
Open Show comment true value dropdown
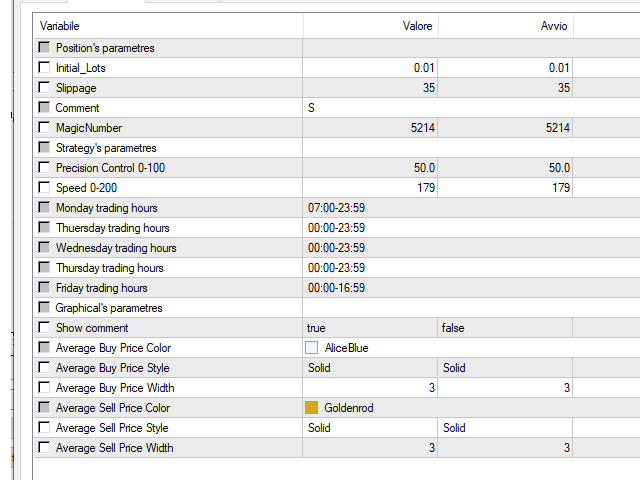click(x=369, y=328)
